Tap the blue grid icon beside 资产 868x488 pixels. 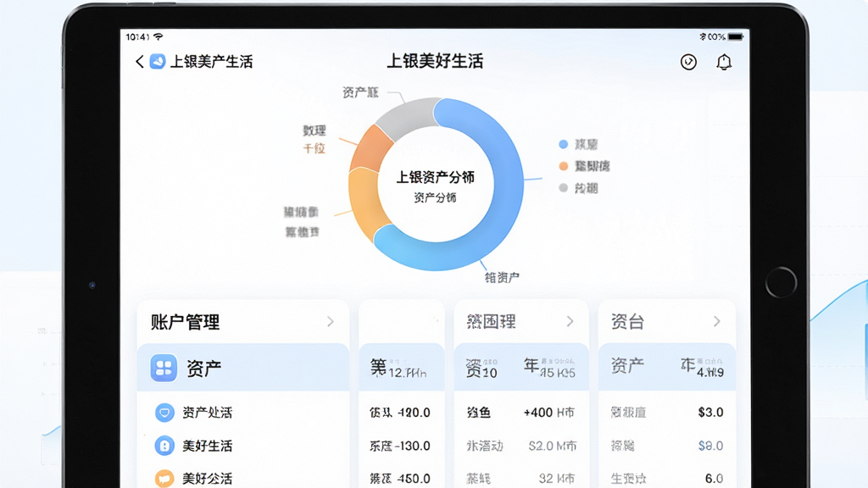pyautogui.click(x=164, y=368)
